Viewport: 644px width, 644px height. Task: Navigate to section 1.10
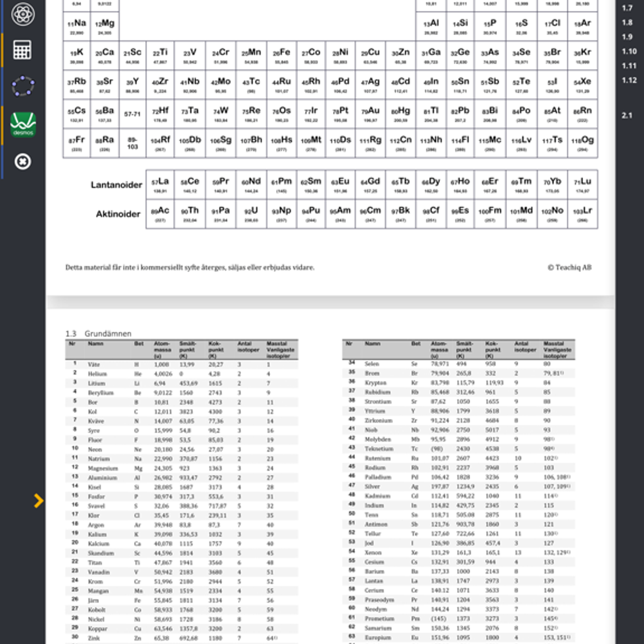tap(629, 52)
